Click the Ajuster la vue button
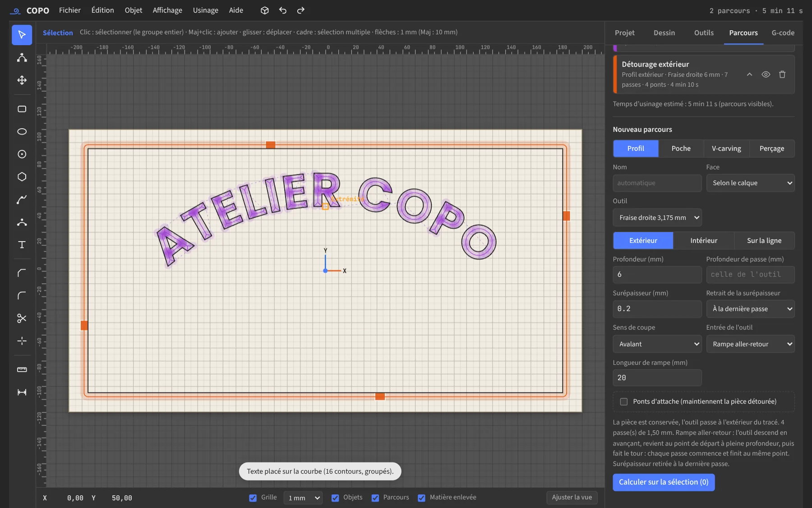Image resolution: width=812 pixels, height=508 pixels. [x=572, y=498]
